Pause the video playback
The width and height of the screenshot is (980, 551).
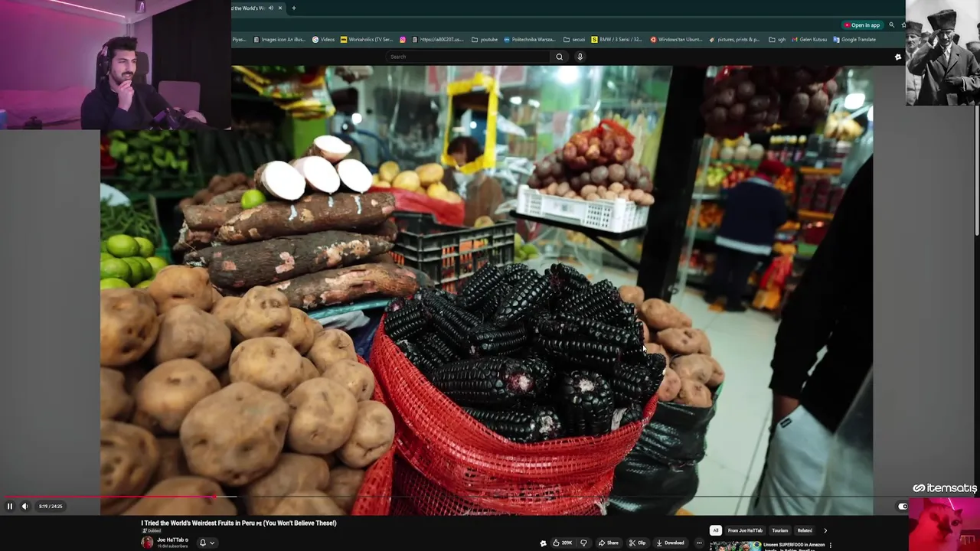[10, 506]
